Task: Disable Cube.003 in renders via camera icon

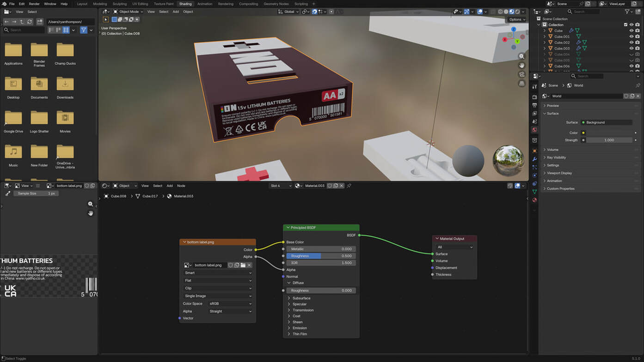Action: (x=638, y=48)
